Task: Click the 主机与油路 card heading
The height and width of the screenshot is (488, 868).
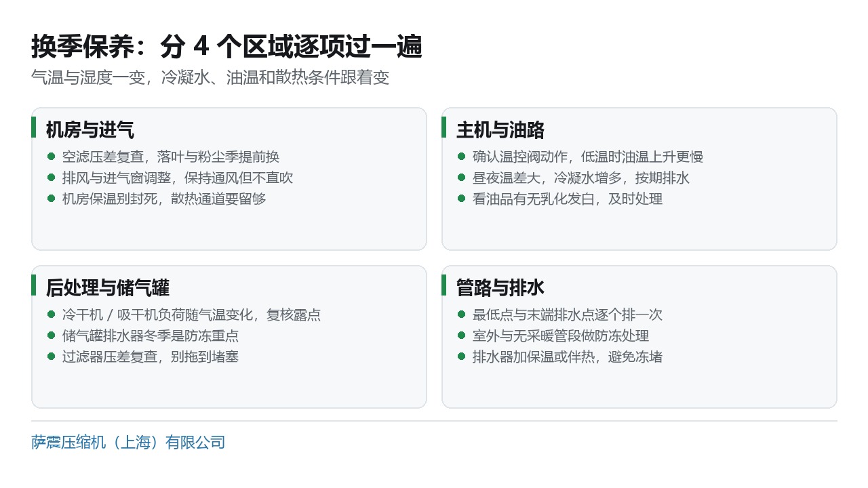Action: point(500,129)
